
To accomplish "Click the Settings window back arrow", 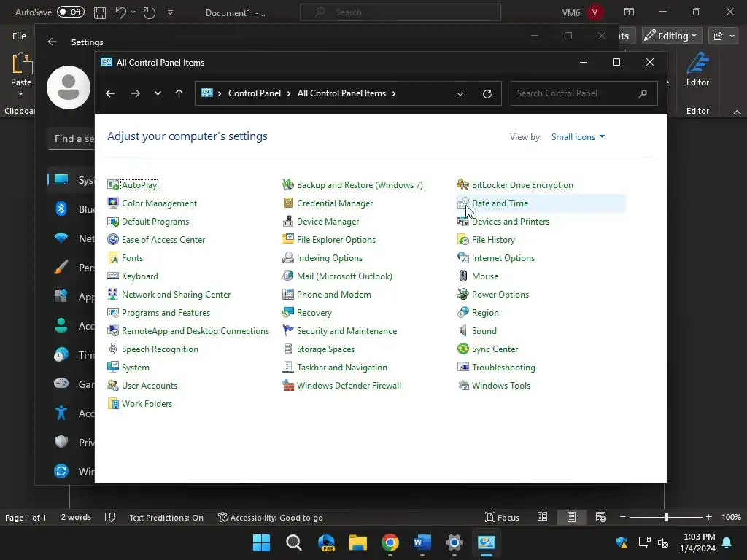I will click(x=53, y=42).
